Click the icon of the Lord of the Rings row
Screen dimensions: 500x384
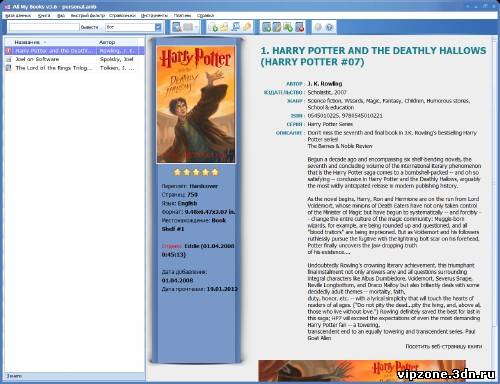9,68
